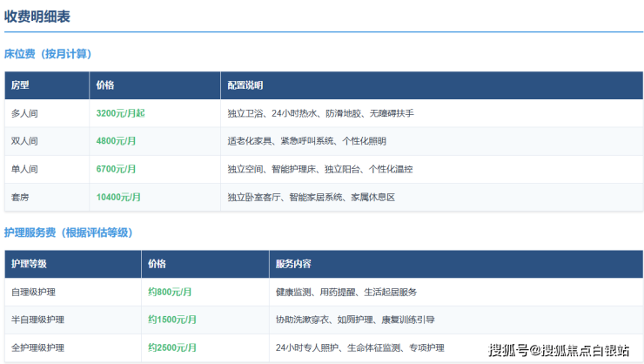644x364 pixels.
Task: Select the 护理服务费（根据评估等级） heading
Action: pos(68,233)
